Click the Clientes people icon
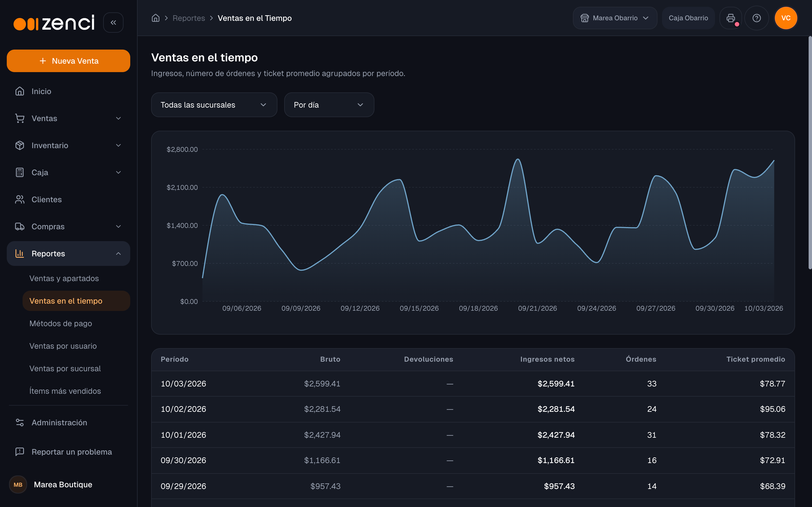 click(x=20, y=199)
